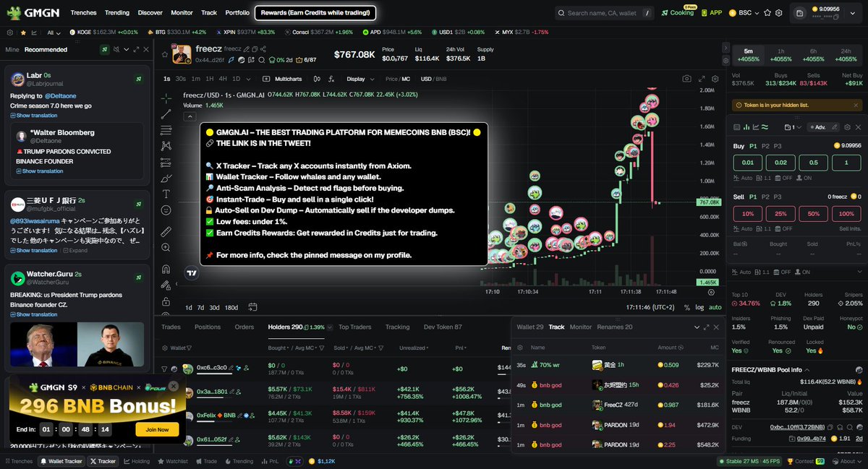Select the emoji sticker tool in chart toolbar
This screenshot has width=868, height=469.
166,210
